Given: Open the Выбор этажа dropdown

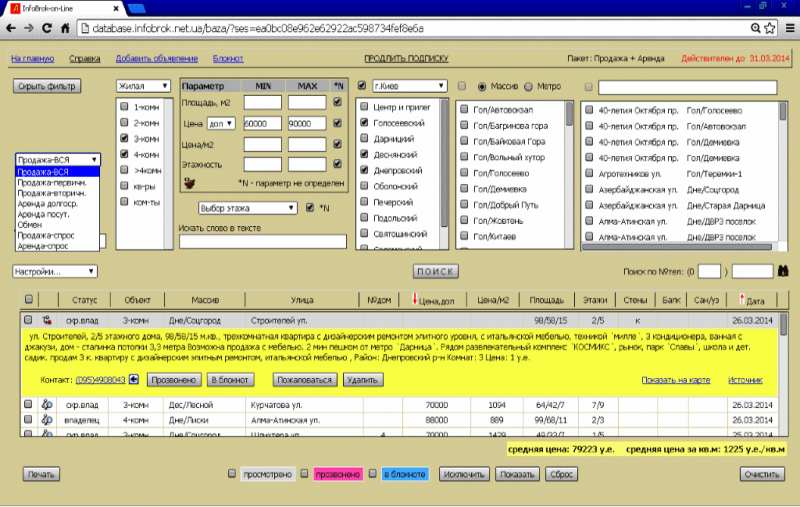Looking at the screenshot, I should coord(247,208).
